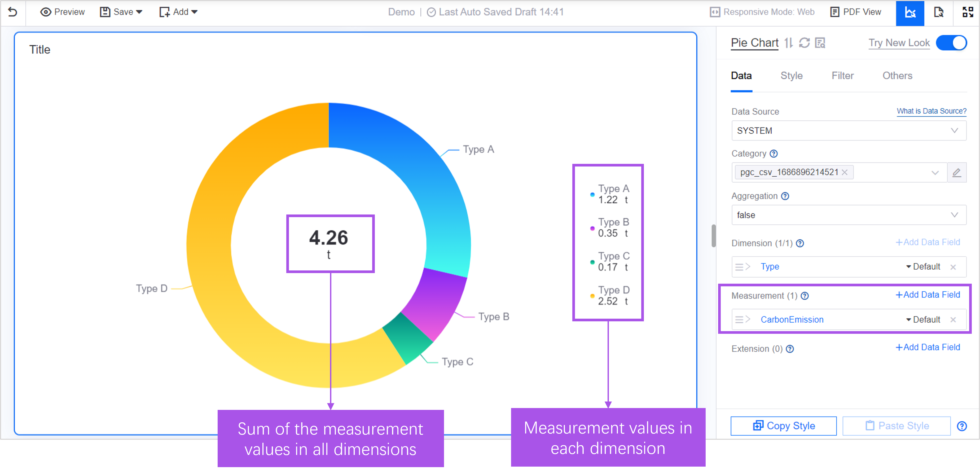Click the help icon next to Aggregation
The width and height of the screenshot is (980, 469).
[785, 196]
